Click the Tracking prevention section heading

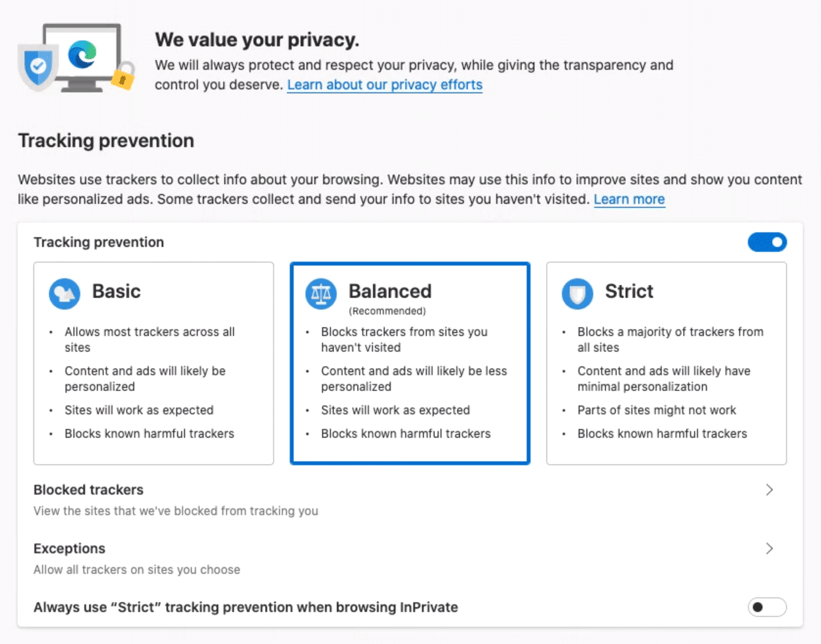point(106,140)
